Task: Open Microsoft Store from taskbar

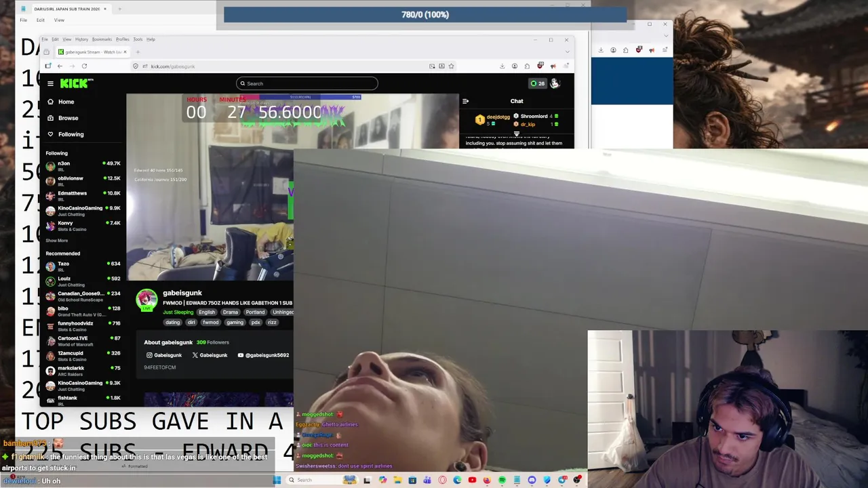Action: click(412, 480)
